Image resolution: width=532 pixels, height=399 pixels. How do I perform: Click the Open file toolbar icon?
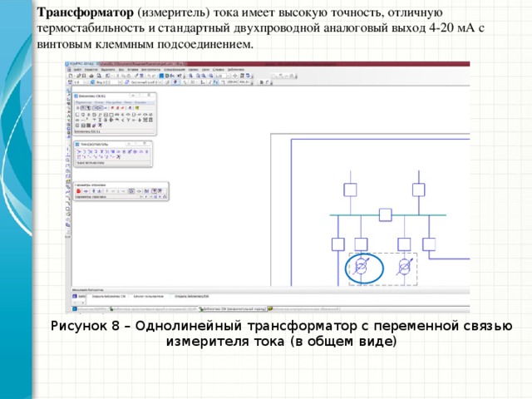[78, 76]
